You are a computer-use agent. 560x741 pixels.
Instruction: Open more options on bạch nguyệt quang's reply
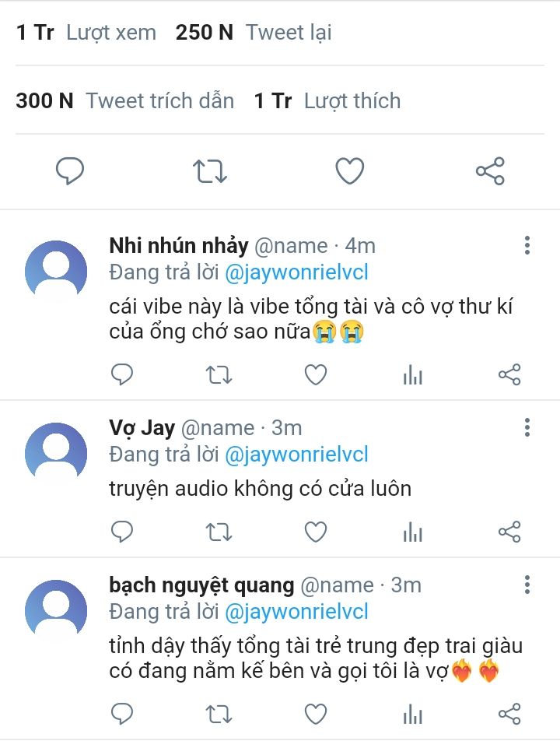tap(527, 585)
